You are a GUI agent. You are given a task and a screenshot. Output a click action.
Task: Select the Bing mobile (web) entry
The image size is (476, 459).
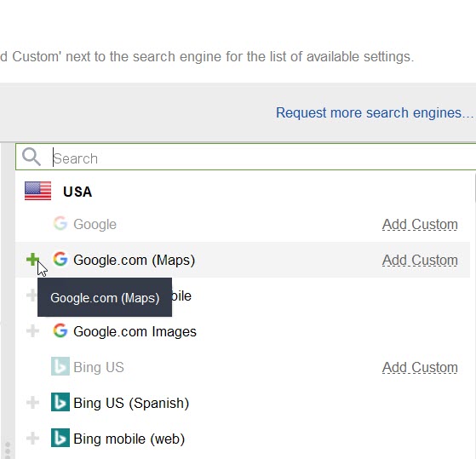[129, 439]
